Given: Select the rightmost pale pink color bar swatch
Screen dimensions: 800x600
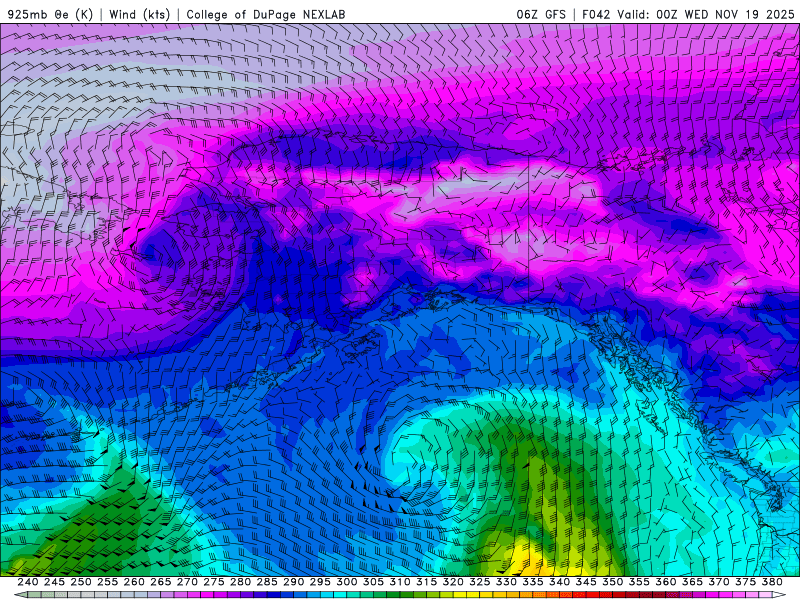Looking at the screenshot, I should [x=766, y=595].
